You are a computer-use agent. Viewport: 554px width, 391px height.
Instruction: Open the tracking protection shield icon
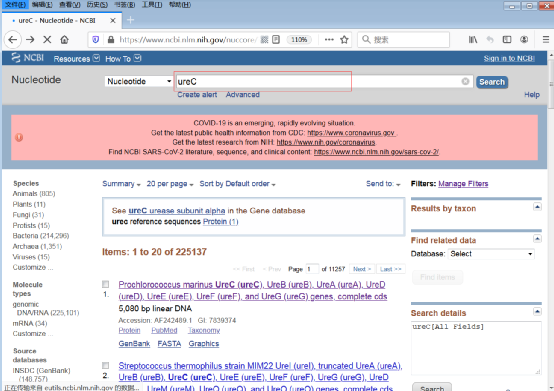point(95,40)
